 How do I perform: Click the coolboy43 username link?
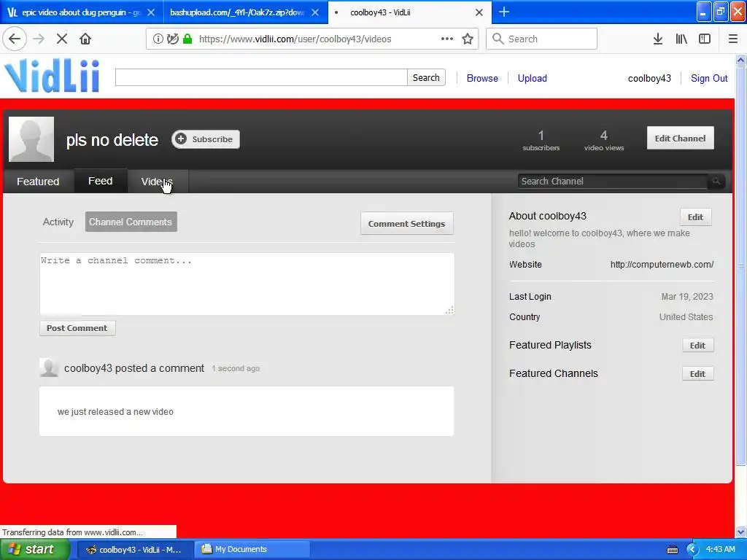coord(649,78)
